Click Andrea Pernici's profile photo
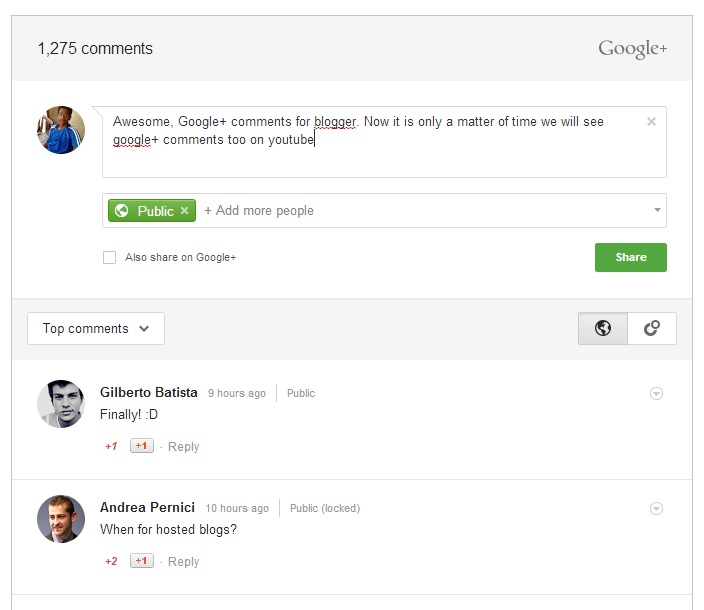 coord(61,519)
